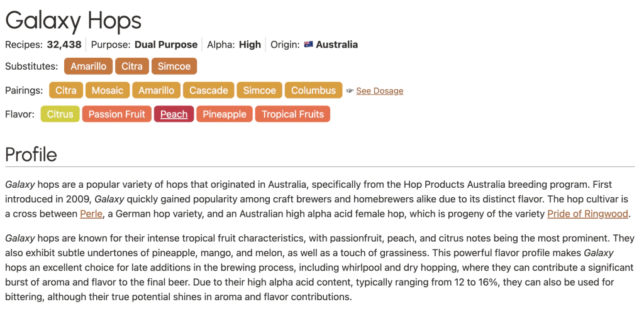
Task: Click the pointing hand icon beside See Dosage
Action: point(350,91)
